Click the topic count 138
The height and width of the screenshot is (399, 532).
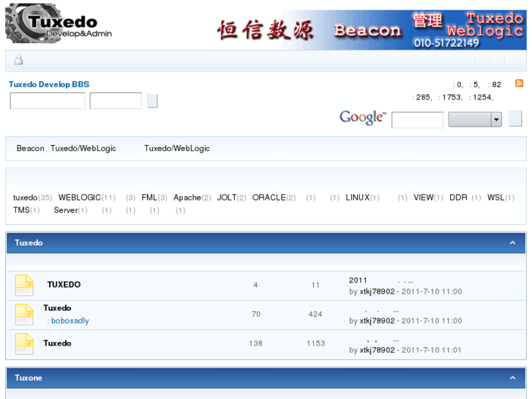point(255,343)
